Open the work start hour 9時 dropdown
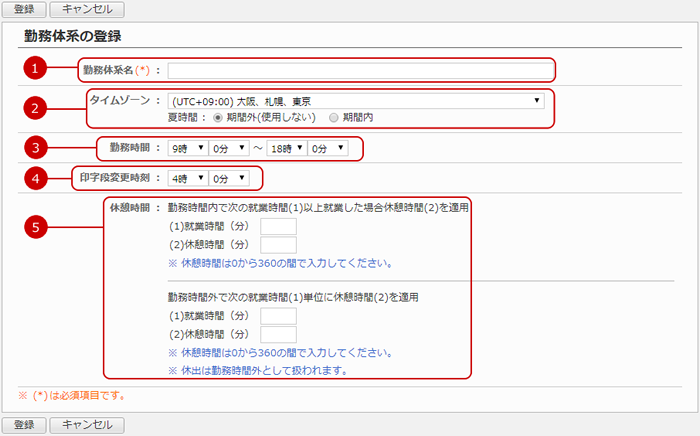This screenshot has width=700, height=436. [186, 148]
